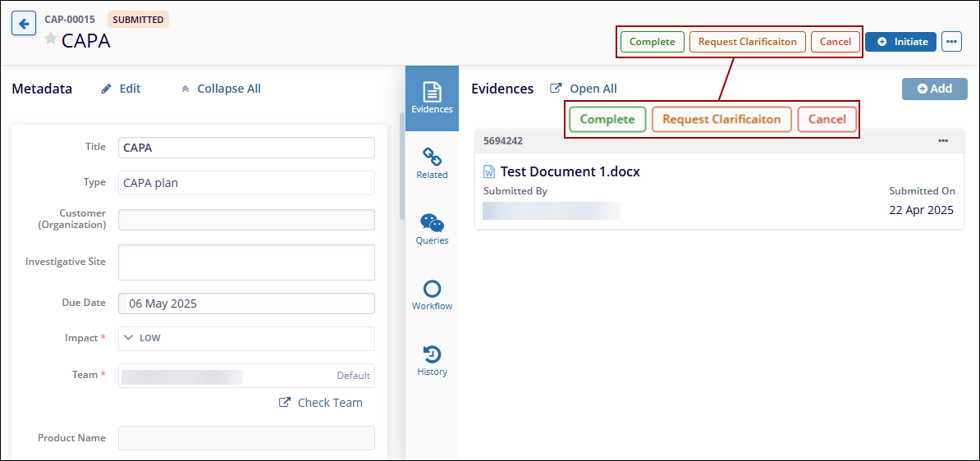Add a new evidence
The height and width of the screenshot is (461, 980).
click(934, 89)
